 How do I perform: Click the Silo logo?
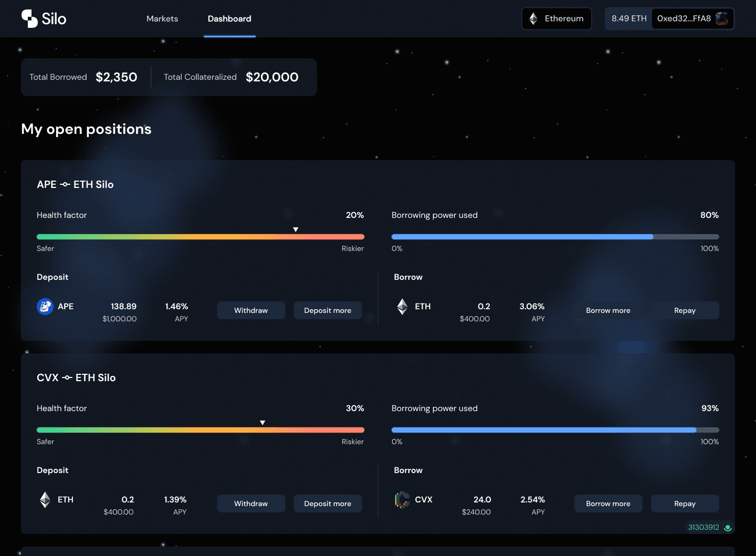click(x=44, y=18)
